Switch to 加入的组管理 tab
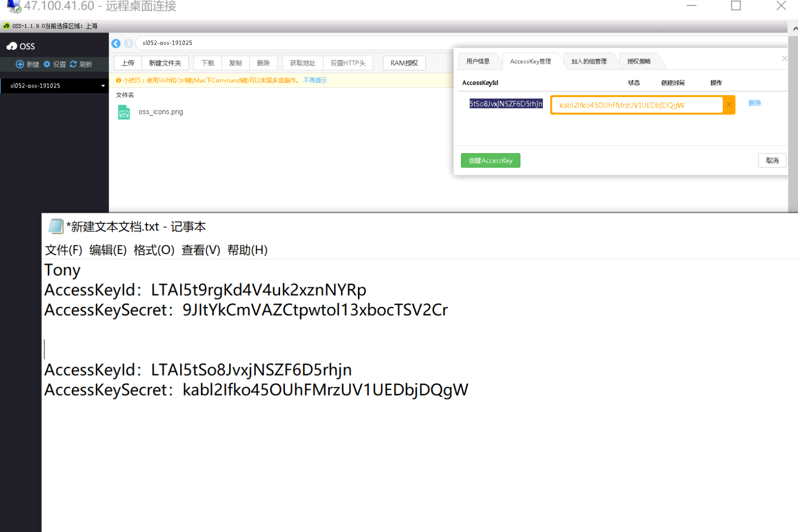Screen dimensions: 798x532 point(589,61)
